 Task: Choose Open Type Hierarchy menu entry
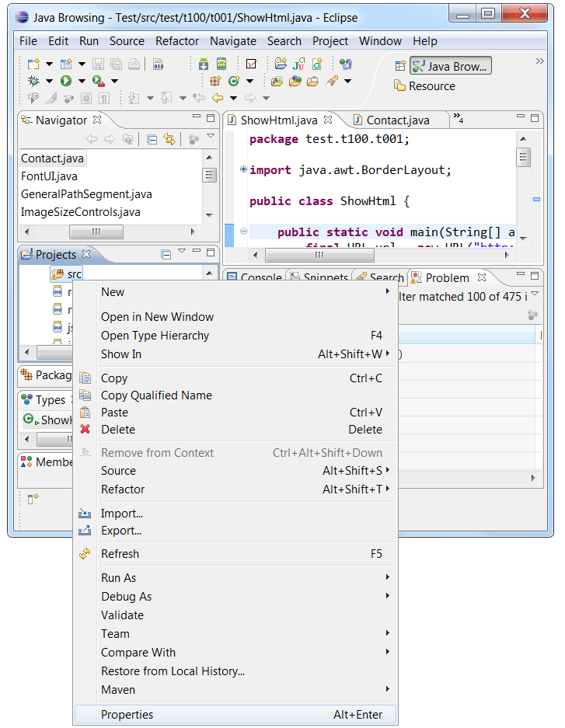click(235, 335)
